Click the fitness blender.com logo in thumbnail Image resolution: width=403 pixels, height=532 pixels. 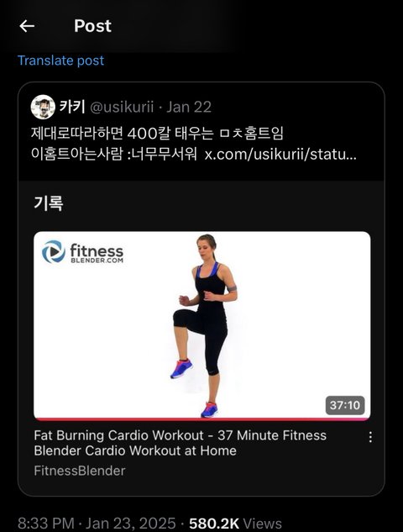tap(83, 252)
